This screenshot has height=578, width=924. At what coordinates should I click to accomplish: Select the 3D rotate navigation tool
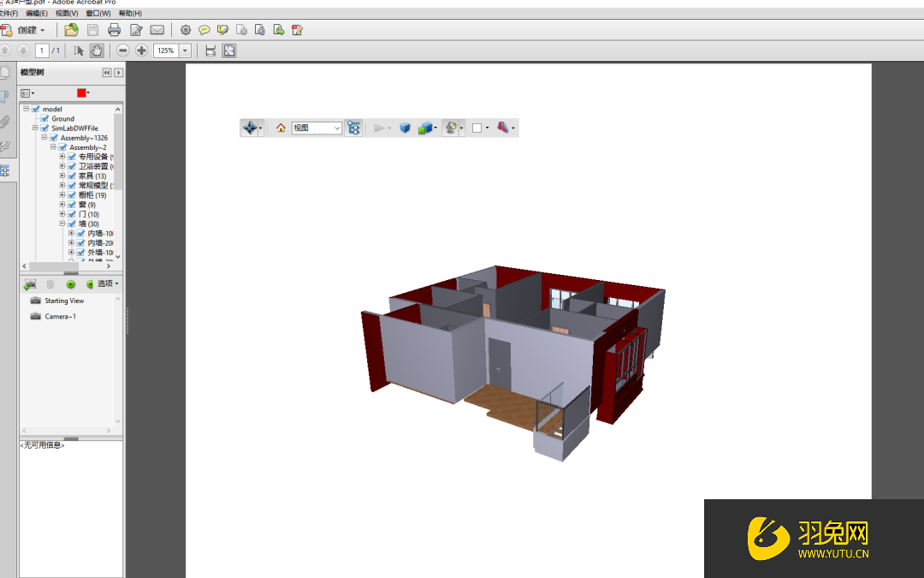[x=250, y=127]
